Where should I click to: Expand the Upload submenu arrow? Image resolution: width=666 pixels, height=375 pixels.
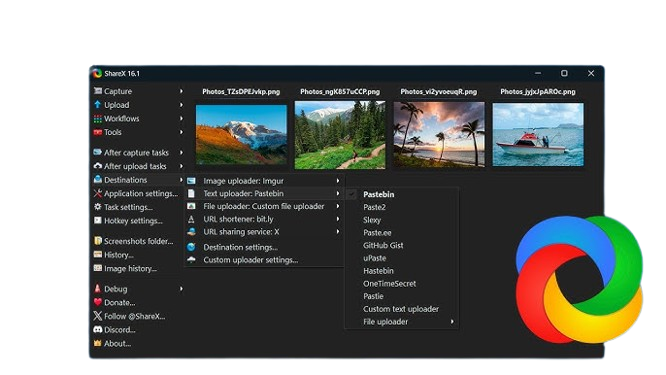181,104
